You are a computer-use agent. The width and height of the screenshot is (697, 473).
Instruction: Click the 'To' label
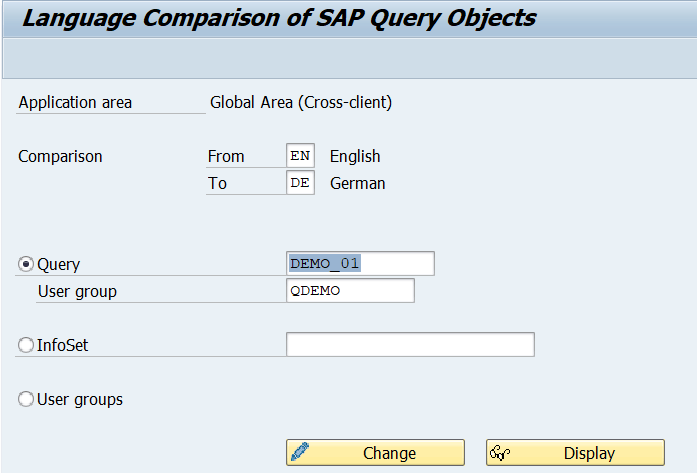tap(217, 183)
